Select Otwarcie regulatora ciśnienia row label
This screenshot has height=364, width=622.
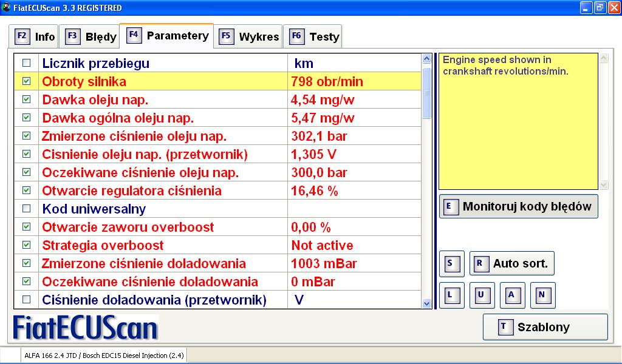click(132, 191)
